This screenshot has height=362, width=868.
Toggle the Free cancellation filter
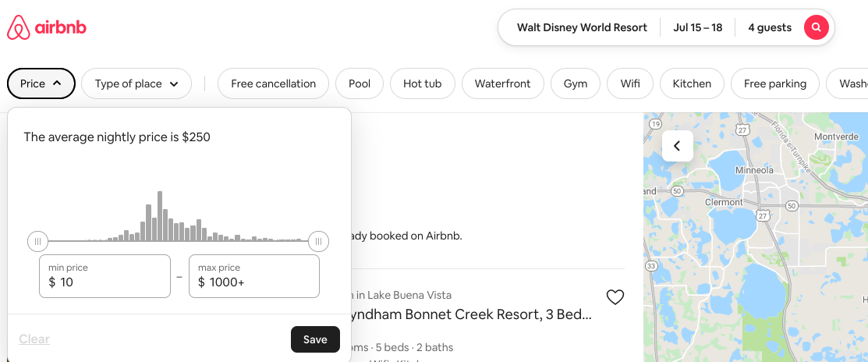tap(273, 83)
